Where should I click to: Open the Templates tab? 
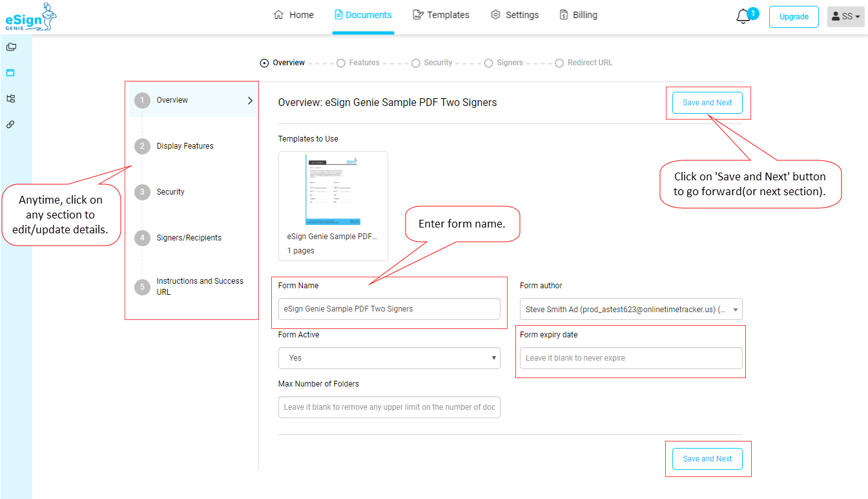(x=441, y=15)
